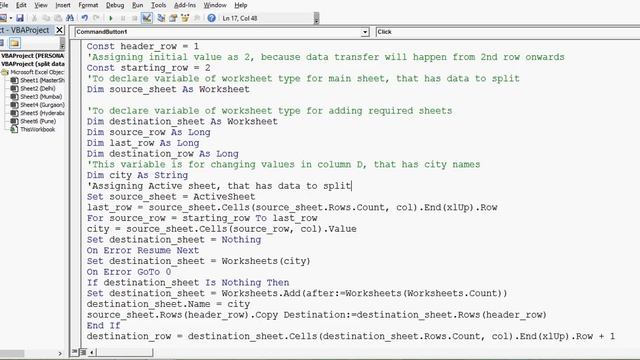Open Properties Window toolbar icon
The width and height of the screenshot is (640, 360).
173,18
